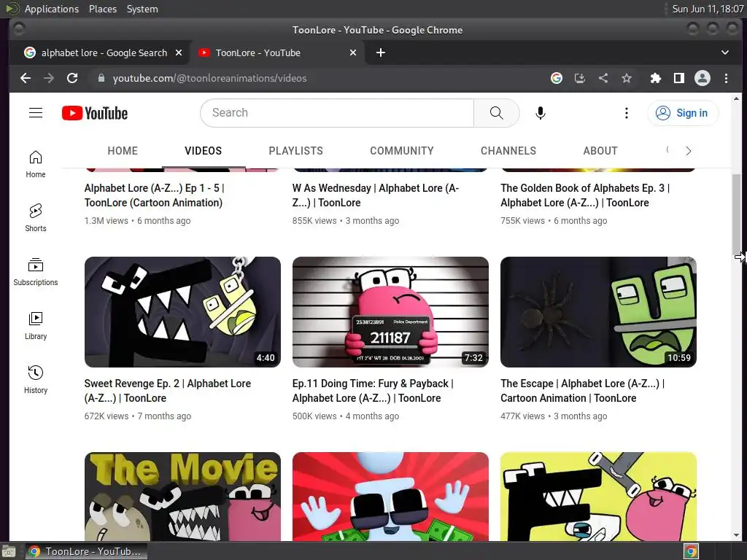The height and width of the screenshot is (560, 747).
Task: Open the yellow hammer thumbnail
Action: coord(598,496)
